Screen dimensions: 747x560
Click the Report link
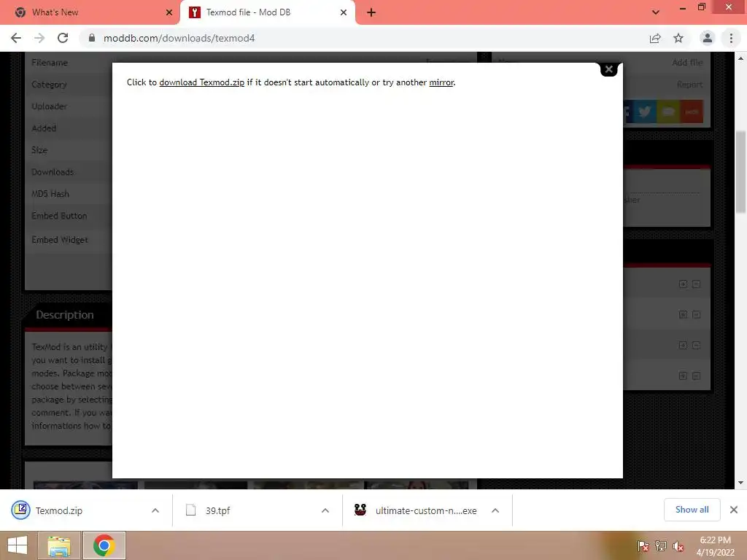(x=689, y=85)
